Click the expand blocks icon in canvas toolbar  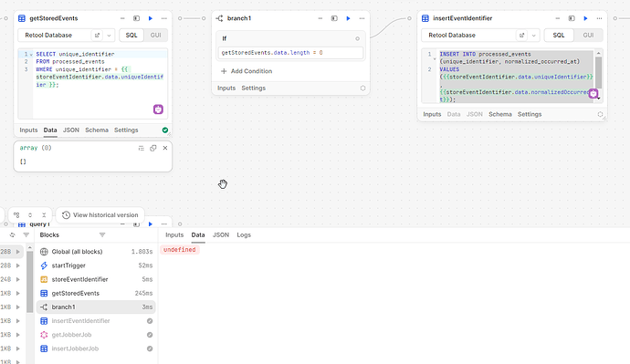coord(30,215)
